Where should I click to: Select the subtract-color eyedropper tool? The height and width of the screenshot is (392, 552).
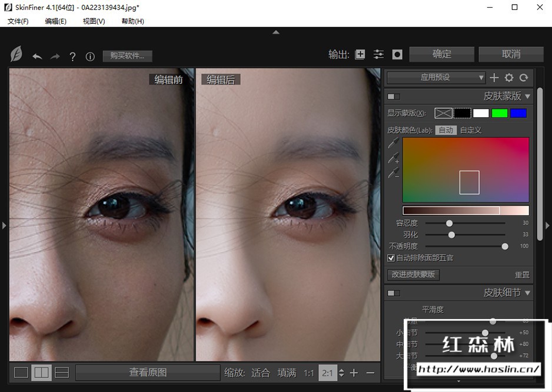393,172
